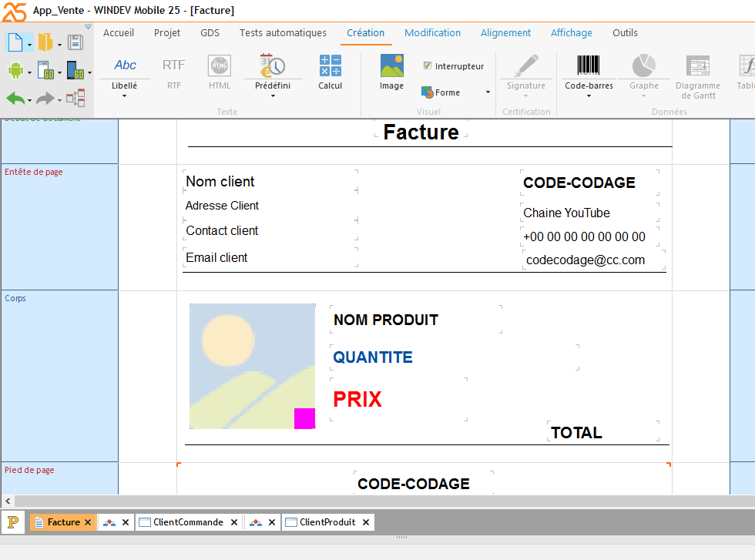The height and width of the screenshot is (560, 755).
Task: Close the Facture document tab
Action: click(88, 522)
